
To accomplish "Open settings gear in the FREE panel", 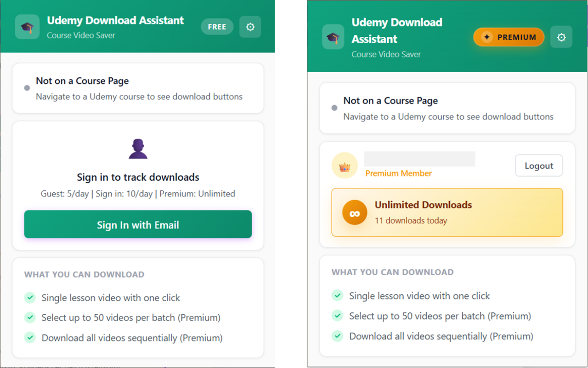I will (x=250, y=27).
